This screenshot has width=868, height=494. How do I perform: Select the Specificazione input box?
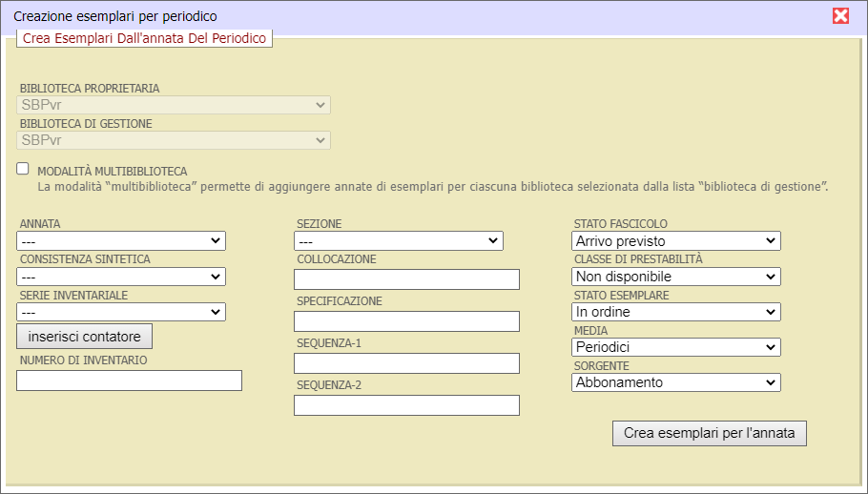point(406,321)
